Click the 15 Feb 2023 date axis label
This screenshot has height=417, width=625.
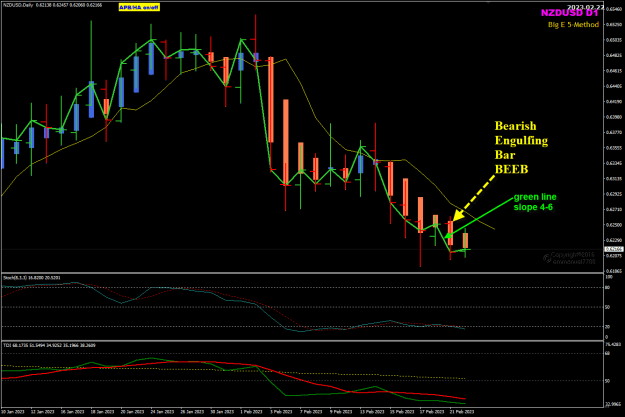pyautogui.click(x=402, y=411)
